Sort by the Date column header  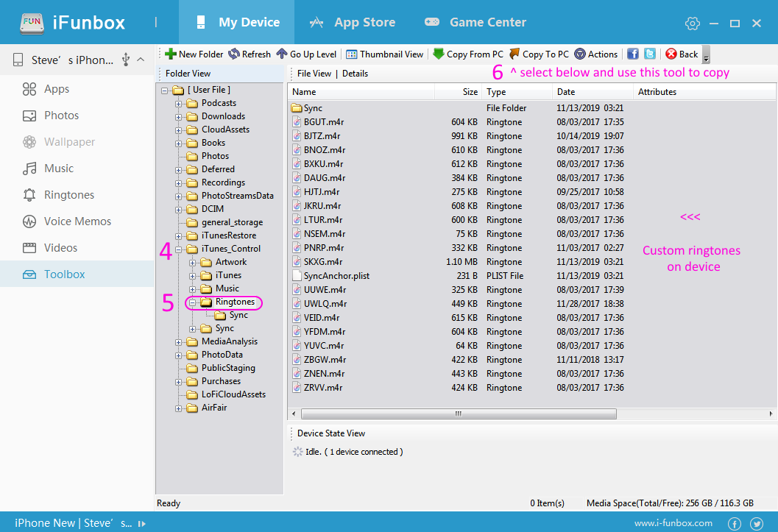click(x=593, y=92)
